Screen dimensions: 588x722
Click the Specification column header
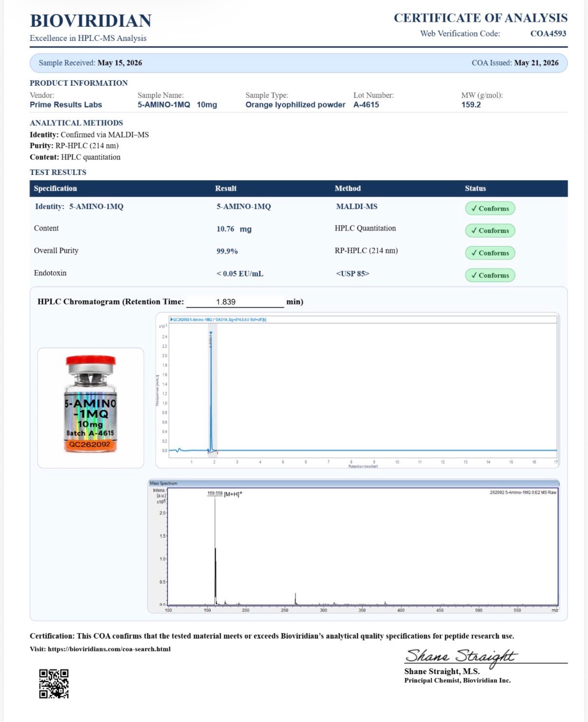click(55, 188)
